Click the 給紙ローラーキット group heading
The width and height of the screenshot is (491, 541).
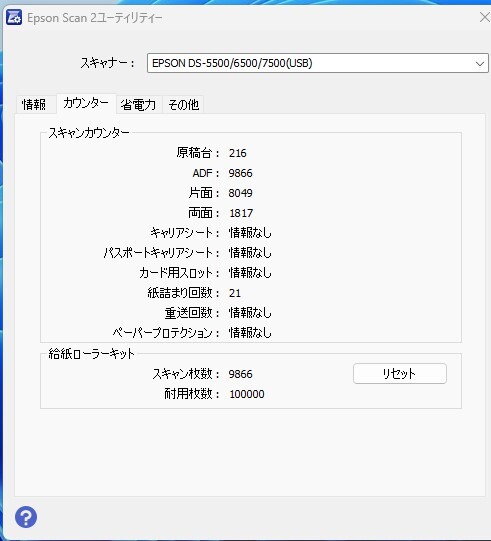pos(91,354)
